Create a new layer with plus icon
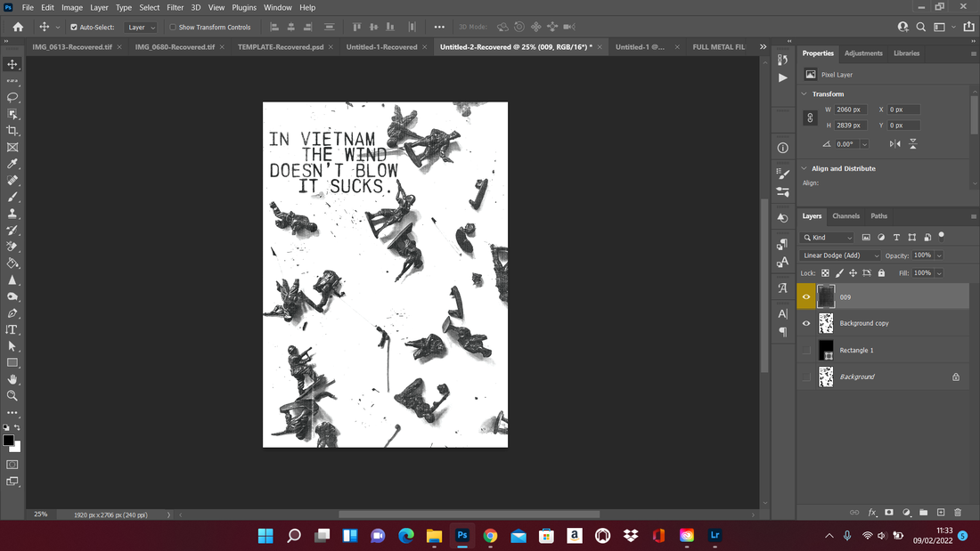980x551 pixels. pyautogui.click(x=941, y=512)
